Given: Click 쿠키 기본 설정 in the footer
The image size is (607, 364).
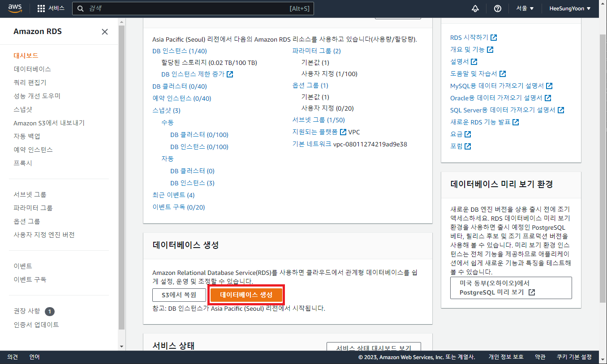Looking at the screenshot, I should [574, 357].
